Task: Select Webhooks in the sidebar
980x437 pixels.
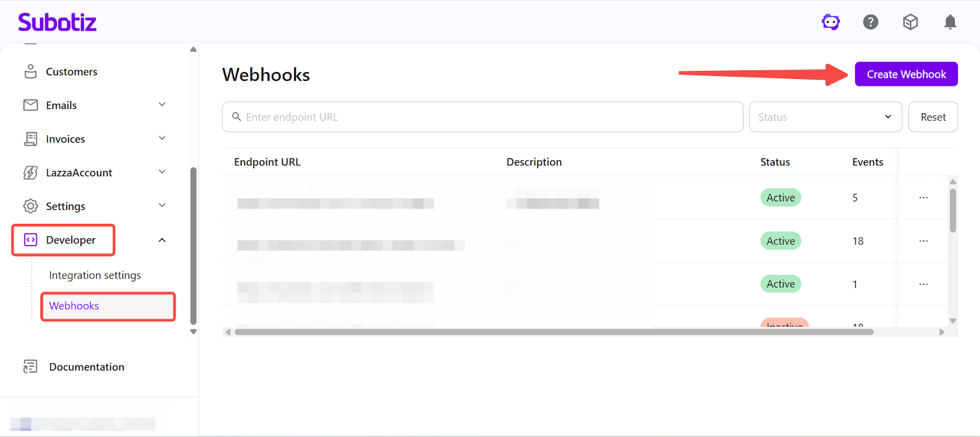Action: [x=74, y=306]
